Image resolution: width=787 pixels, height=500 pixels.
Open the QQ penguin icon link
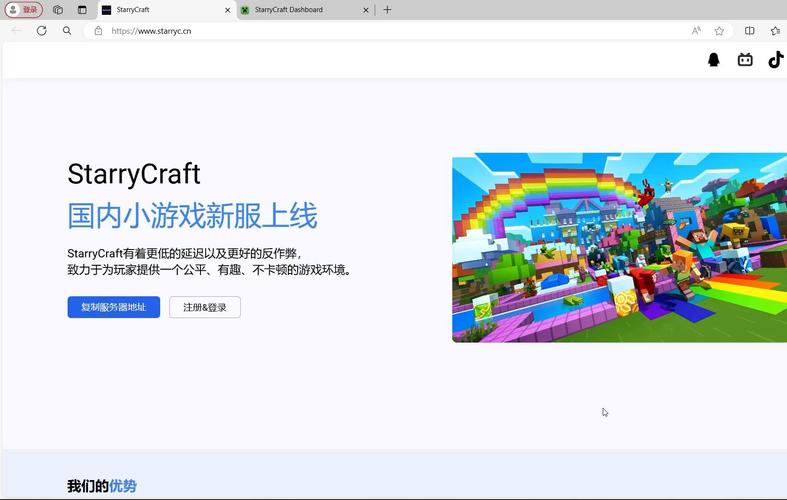[x=713, y=60]
